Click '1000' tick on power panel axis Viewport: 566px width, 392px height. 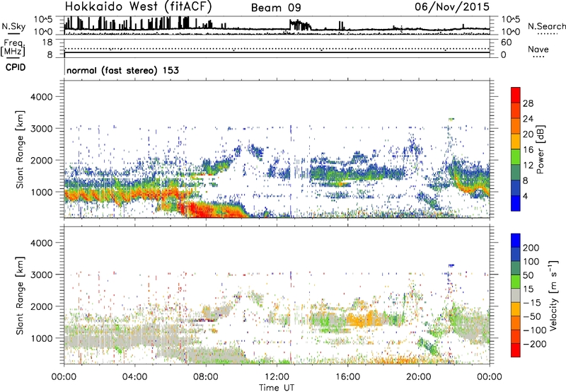pos(42,192)
